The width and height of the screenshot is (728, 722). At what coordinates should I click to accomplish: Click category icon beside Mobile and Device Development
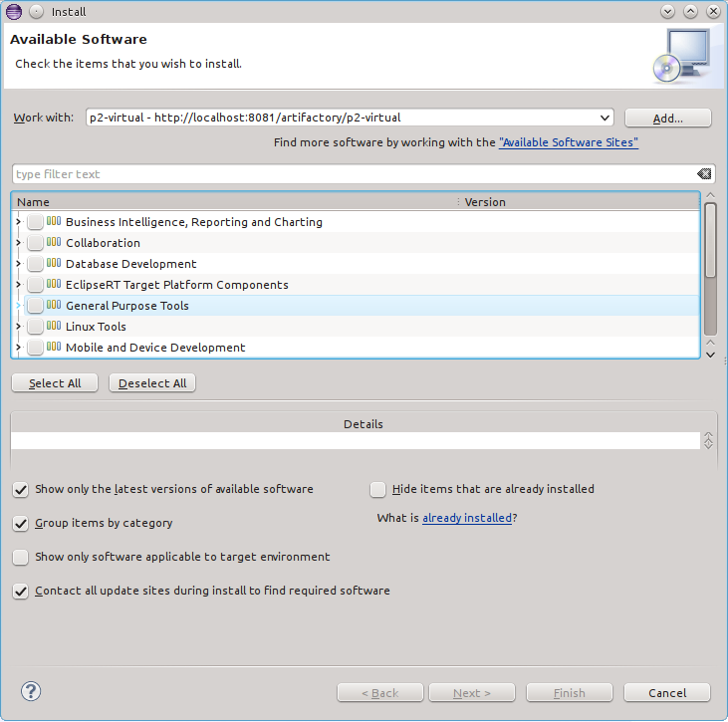point(54,347)
